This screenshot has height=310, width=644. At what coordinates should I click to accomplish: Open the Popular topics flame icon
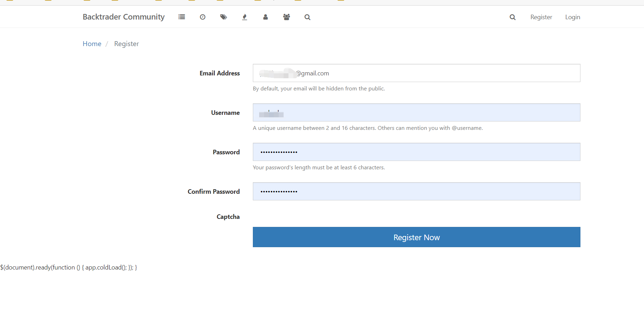[x=244, y=17]
